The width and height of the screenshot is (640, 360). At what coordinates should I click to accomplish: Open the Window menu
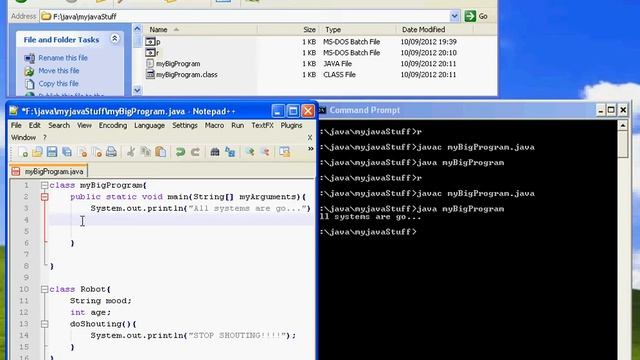[x=23, y=138]
